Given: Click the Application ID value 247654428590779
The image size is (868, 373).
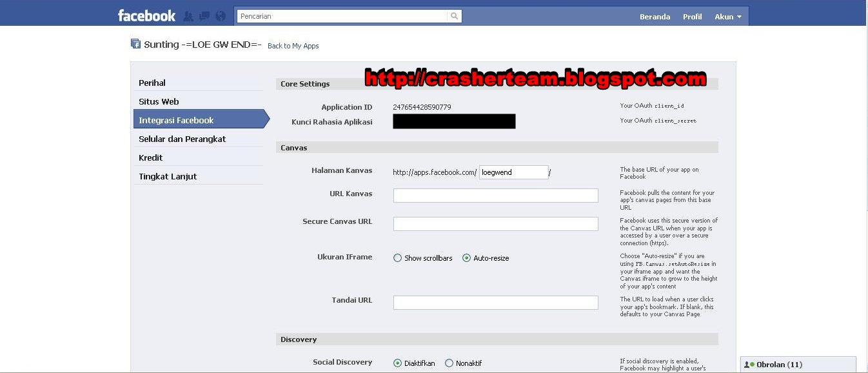Looking at the screenshot, I should [422, 107].
